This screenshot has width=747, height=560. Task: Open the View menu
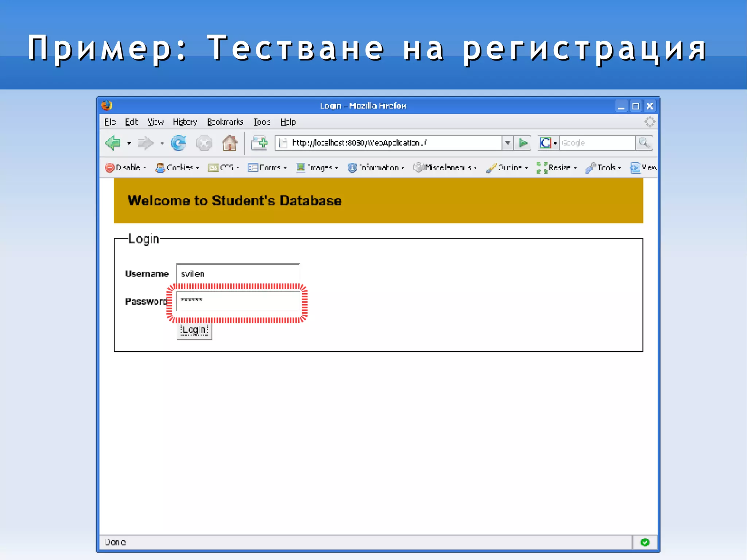pyautogui.click(x=155, y=122)
